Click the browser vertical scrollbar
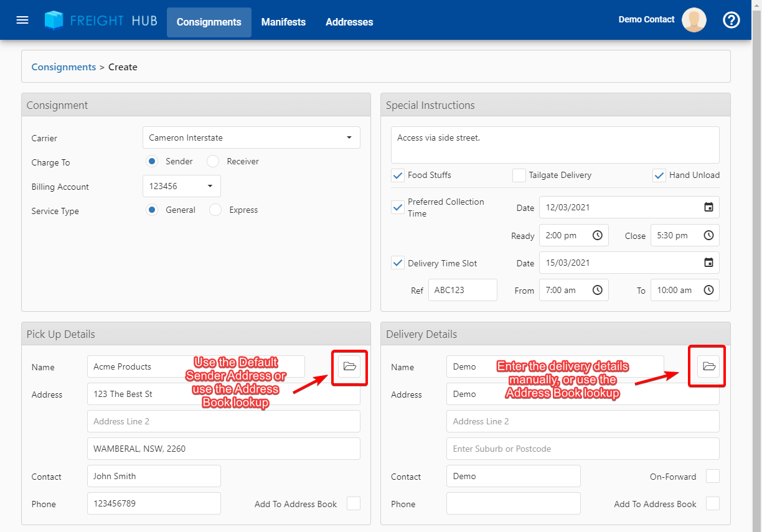Screen dimensions: 762x532 756,266
